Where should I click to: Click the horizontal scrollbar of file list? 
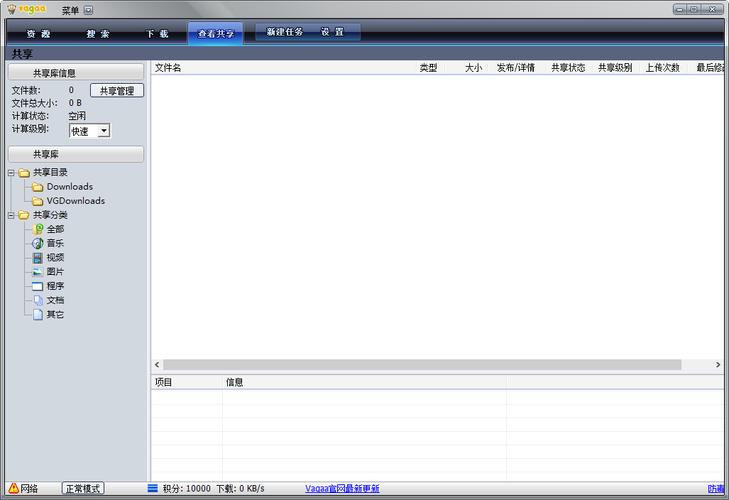point(420,365)
